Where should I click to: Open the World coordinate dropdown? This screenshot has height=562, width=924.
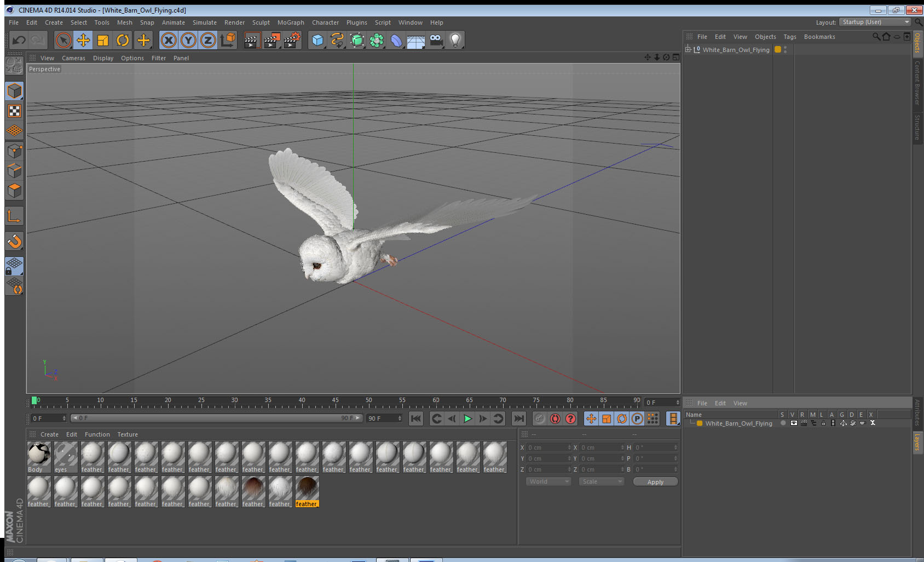(x=549, y=481)
